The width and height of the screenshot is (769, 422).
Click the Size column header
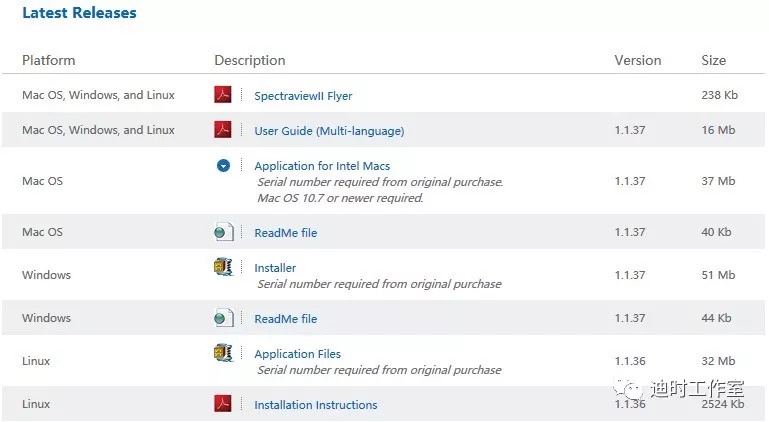[x=713, y=60]
